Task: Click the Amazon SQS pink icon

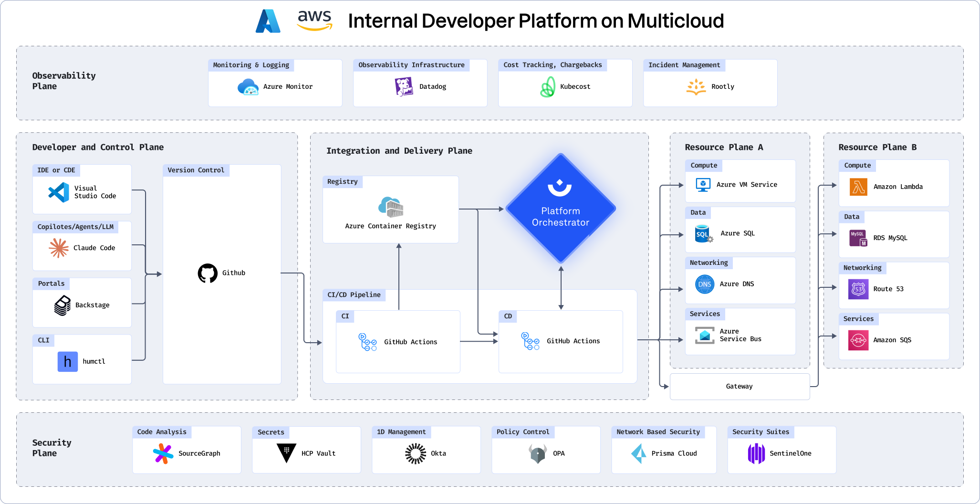Action: point(858,340)
